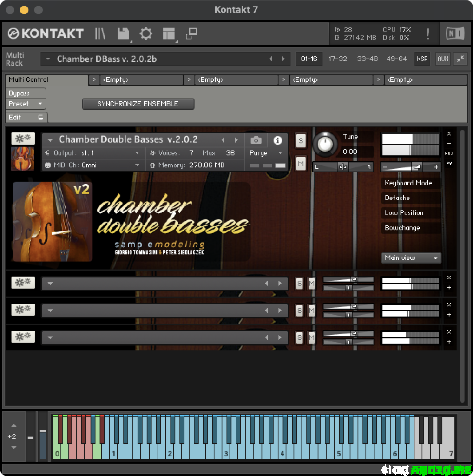The width and height of the screenshot is (473, 476).
Task: Adjust the Tune knob
Action: click(x=325, y=144)
